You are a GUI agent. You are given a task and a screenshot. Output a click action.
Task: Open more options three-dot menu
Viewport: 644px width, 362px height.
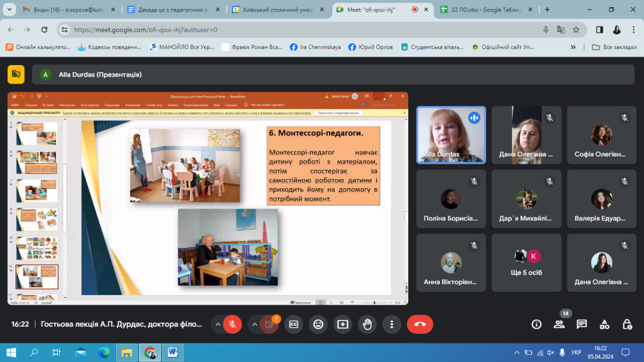pos(392,324)
